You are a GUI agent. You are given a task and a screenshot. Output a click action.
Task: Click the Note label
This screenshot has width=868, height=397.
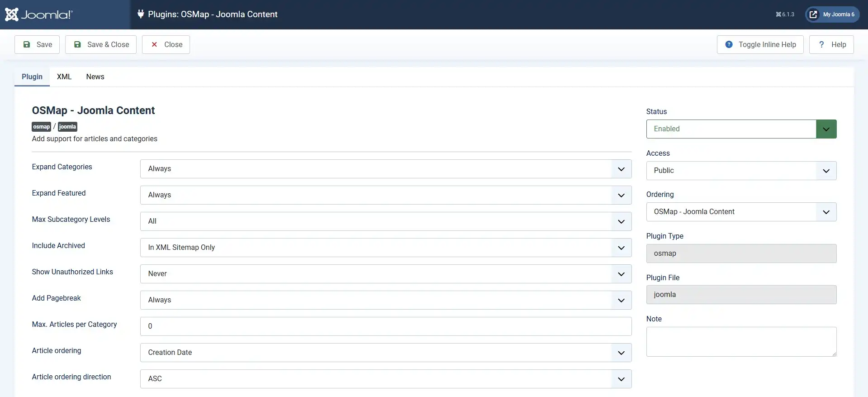pyautogui.click(x=654, y=319)
